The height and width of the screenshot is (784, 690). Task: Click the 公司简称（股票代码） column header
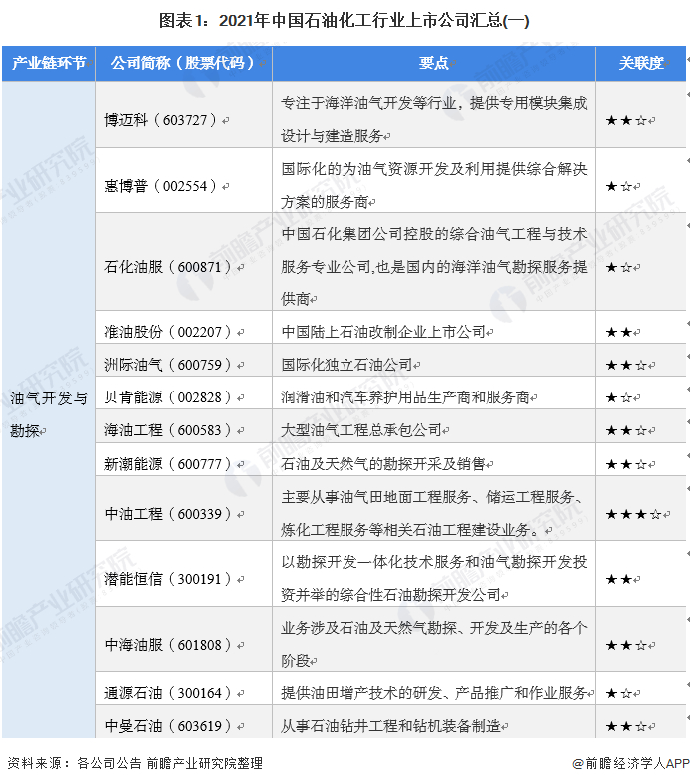click(x=184, y=63)
